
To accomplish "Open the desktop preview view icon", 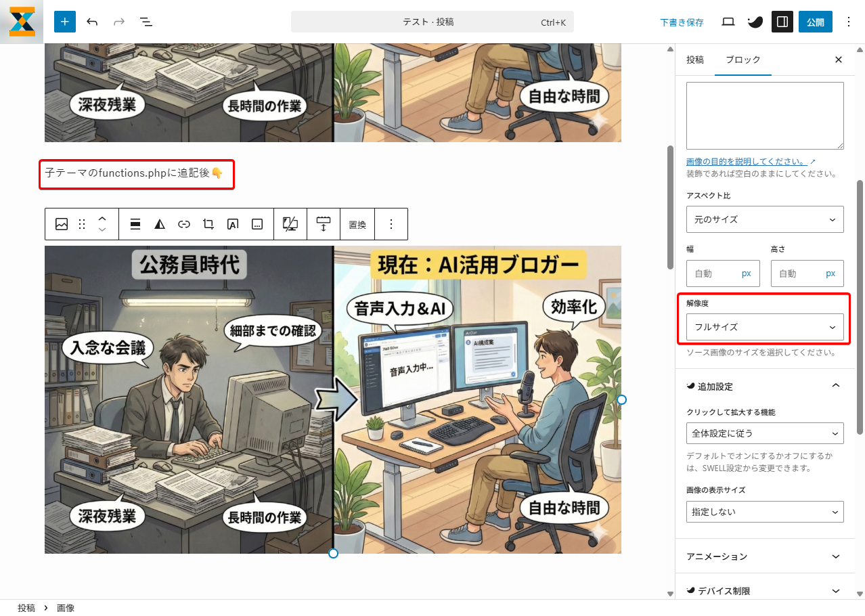I will (728, 22).
